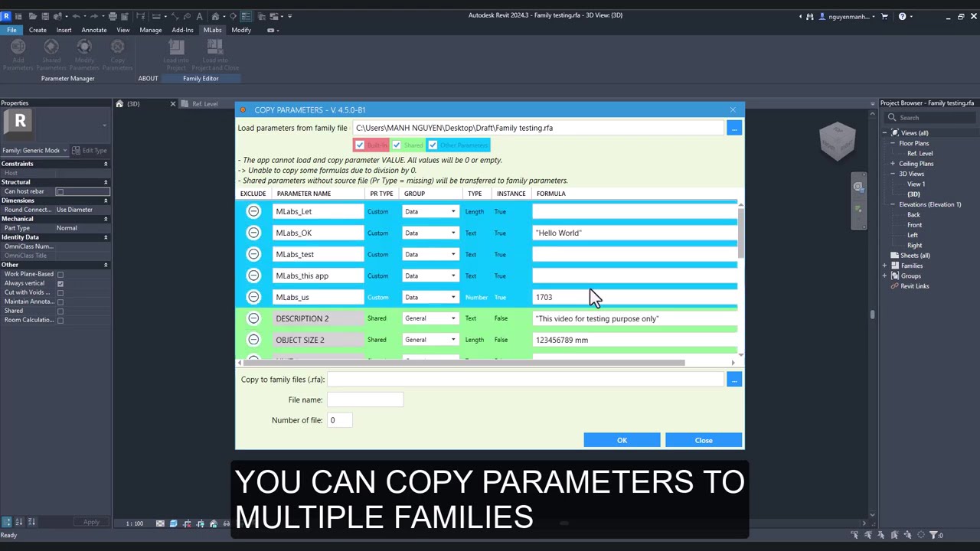The width and height of the screenshot is (980, 551).
Task: Click Edit Type in Properties panel
Action: pos(90,151)
